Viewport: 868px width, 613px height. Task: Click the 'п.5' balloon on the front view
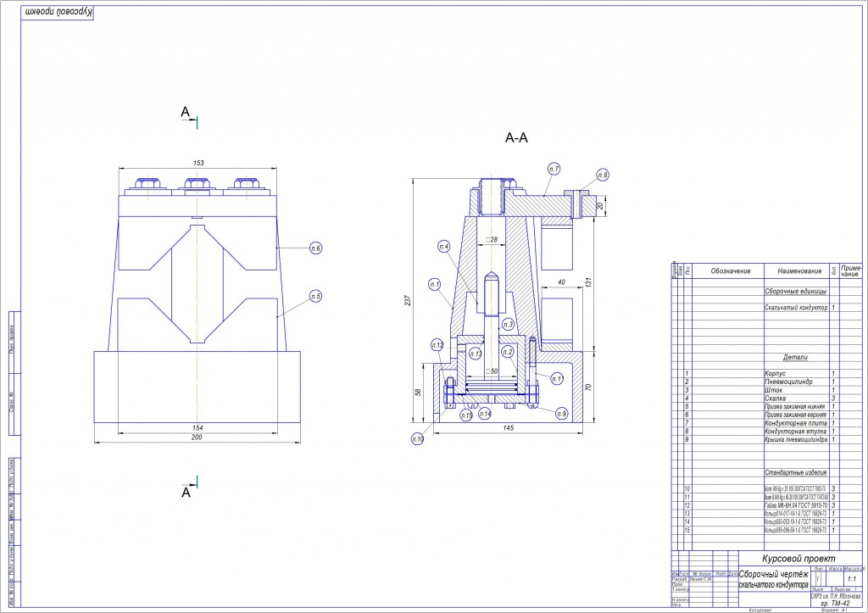315,296
